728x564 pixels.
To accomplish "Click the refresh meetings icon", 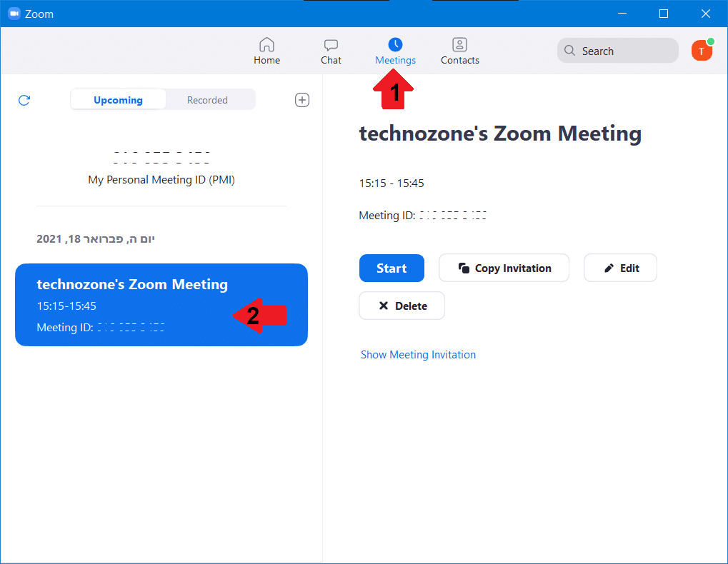I will coord(24,100).
